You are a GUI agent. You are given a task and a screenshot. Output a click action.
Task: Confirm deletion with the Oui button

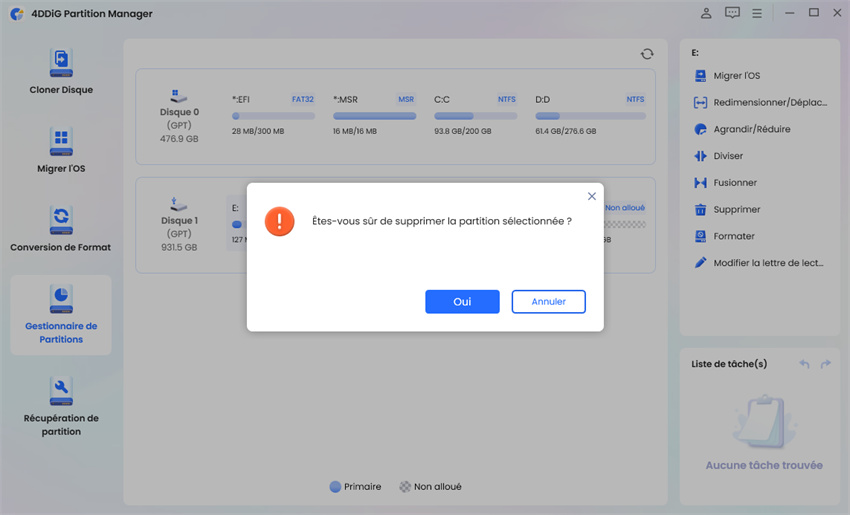[x=462, y=301]
